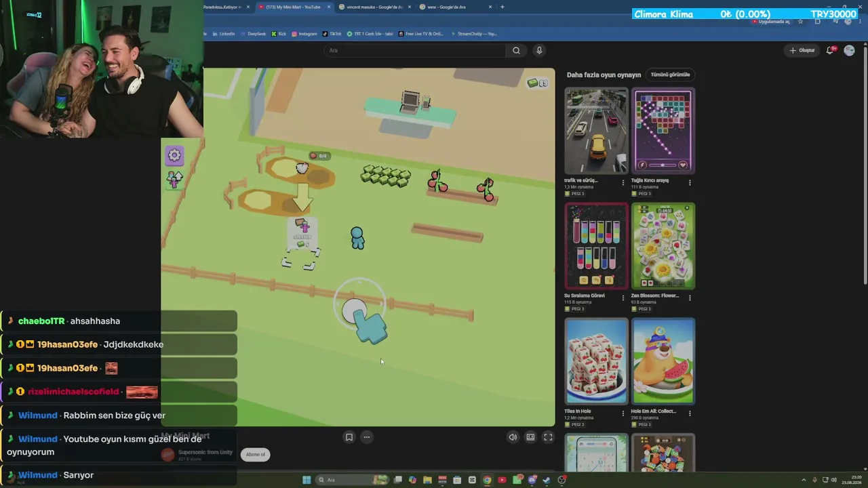This screenshot has height=488, width=868.
Task: Open the YouTube account avatar menu
Action: click(849, 50)
